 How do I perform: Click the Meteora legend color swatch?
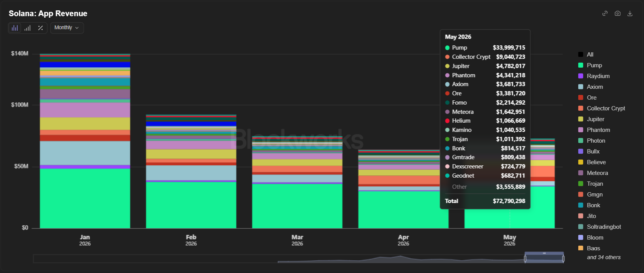pos(581,173)
